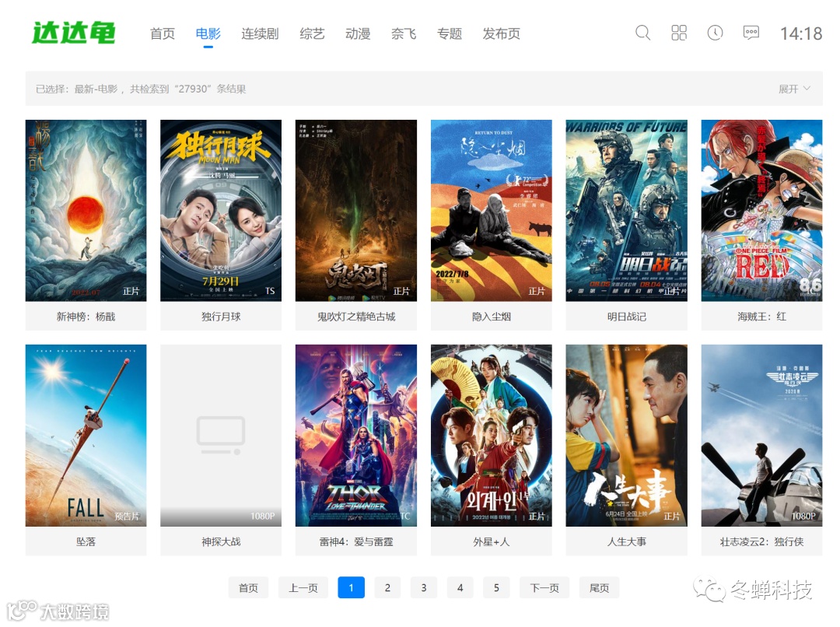Click title text 隐入尘烟
840x627 pixels.
click(x=492, y=317)
